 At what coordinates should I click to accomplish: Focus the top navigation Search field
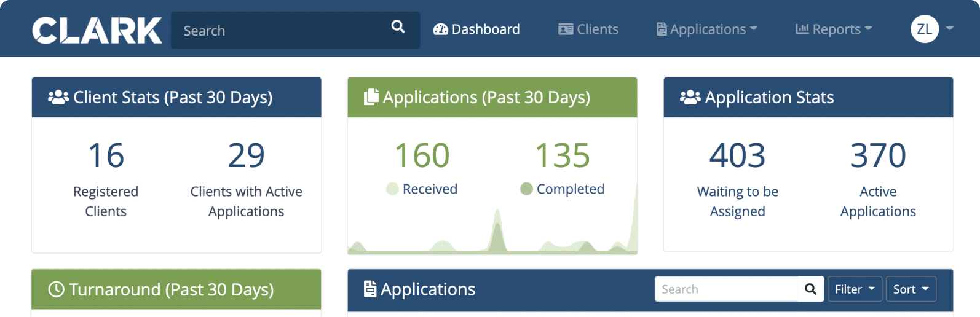click(x=295, y=30)
